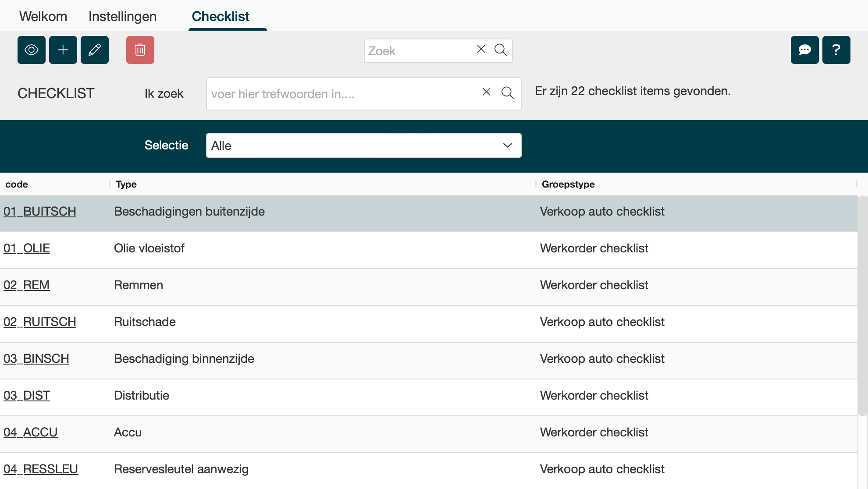Sort by the Groepstype column header
Screen dimensions: 868x489
click(x=568, y=184)
